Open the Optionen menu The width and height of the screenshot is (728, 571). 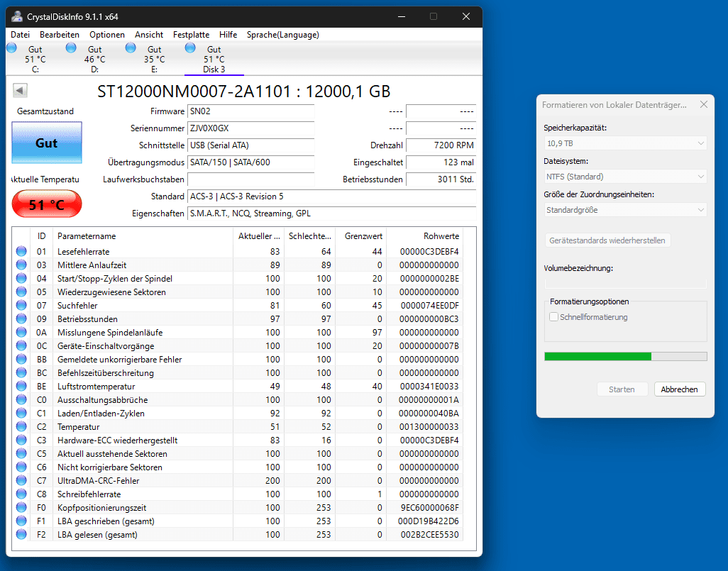[107, 35]
